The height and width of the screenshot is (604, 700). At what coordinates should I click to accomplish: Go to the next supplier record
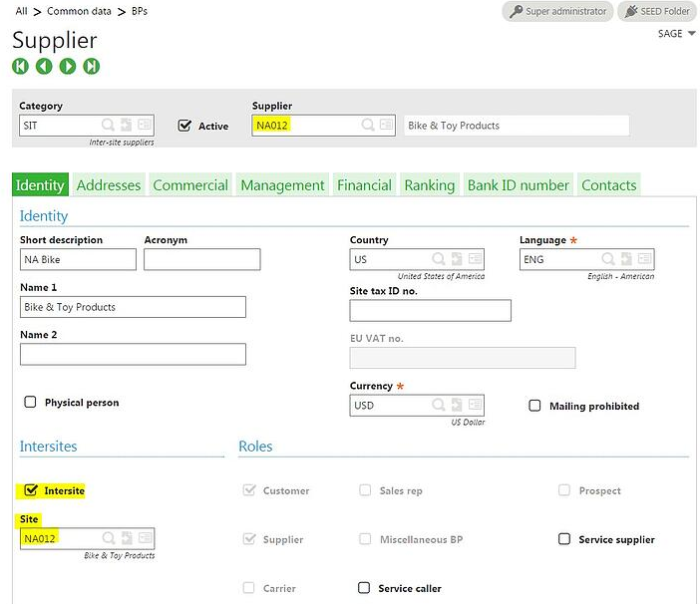click(x=68, y=67)
